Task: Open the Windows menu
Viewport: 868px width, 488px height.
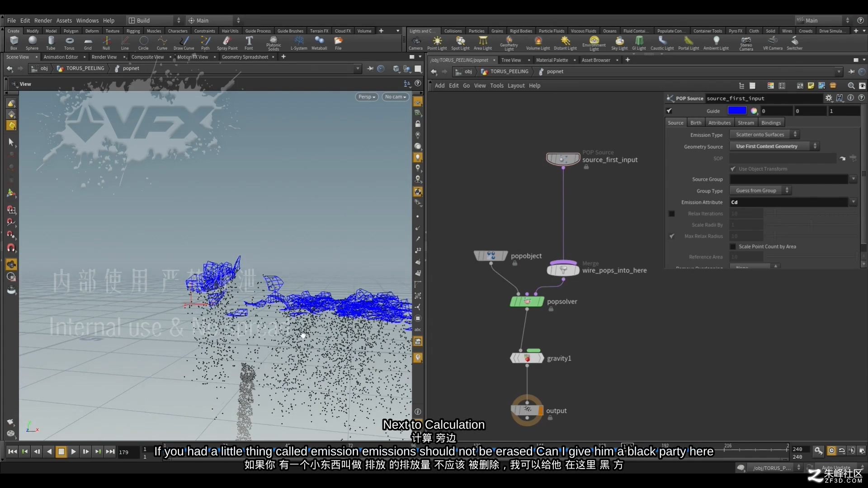Action: (87, 20)
